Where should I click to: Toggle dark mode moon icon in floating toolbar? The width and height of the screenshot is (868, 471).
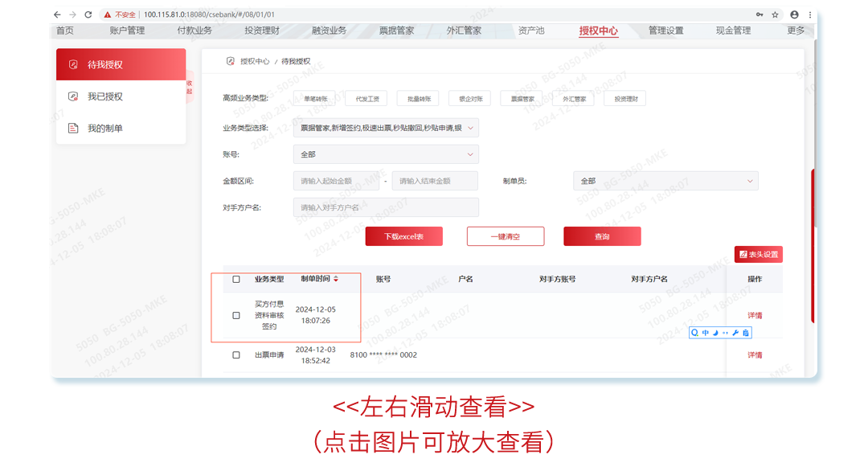point(715,332)
